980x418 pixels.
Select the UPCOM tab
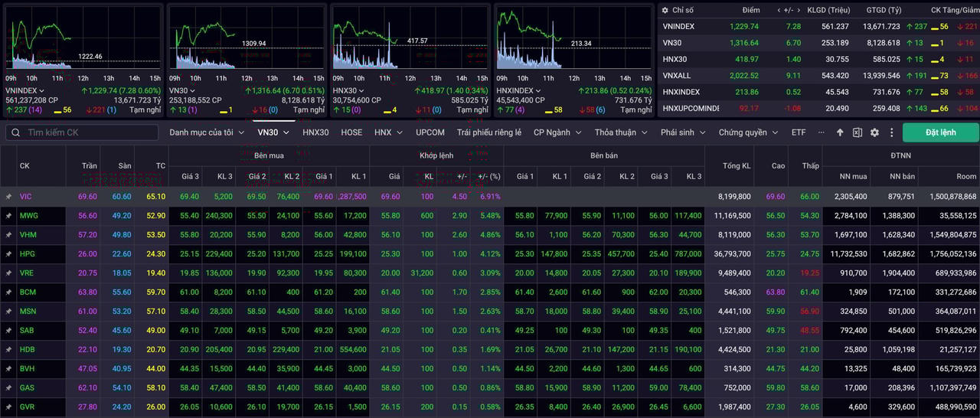point(430,132)
